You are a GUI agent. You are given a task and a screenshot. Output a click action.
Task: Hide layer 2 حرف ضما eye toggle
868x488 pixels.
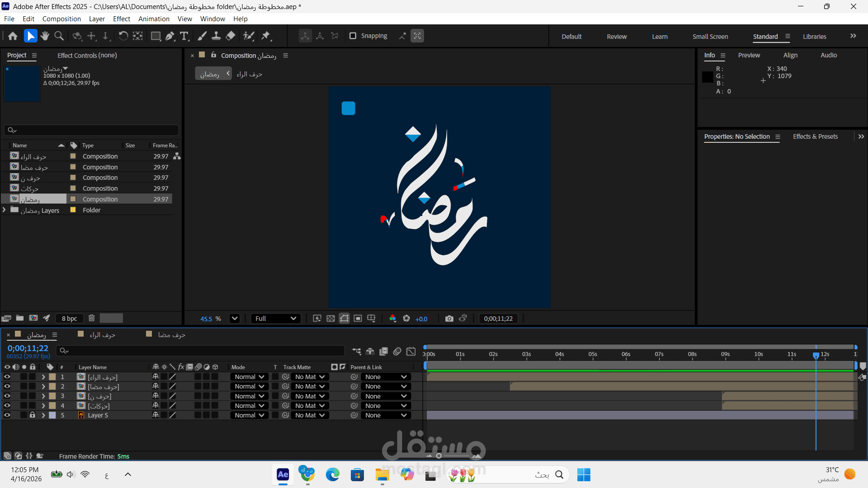tap(7, 386)
